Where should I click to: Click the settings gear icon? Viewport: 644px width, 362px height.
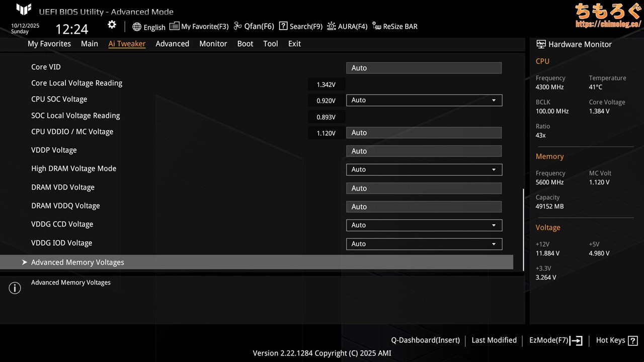112,25
